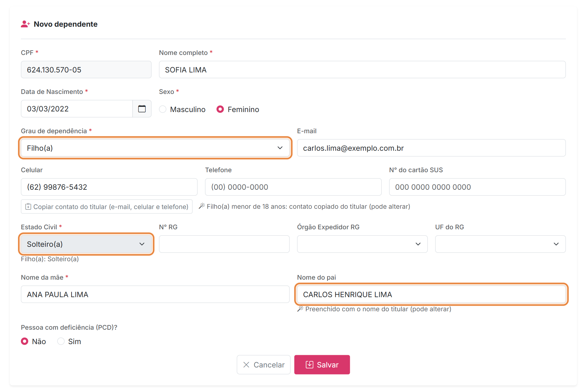Cancel the new dependent form
Viewport: 580px width, 392px height.
pyautogui.click(x=264, y=365)
